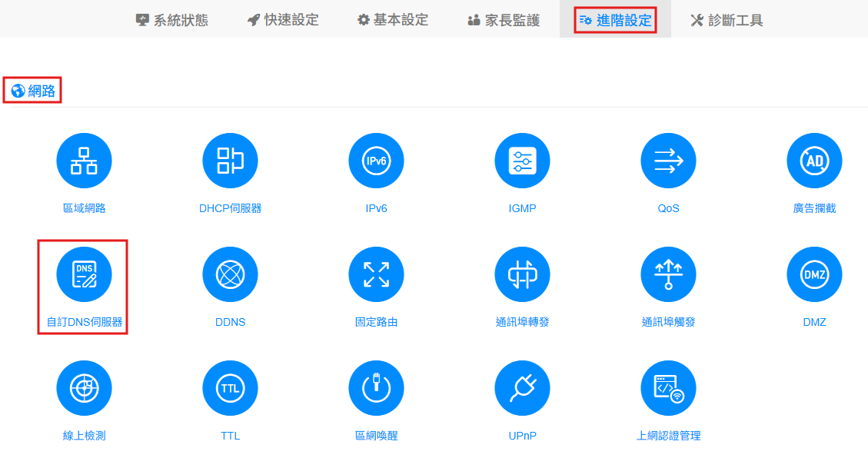Screen dimensions: 868x468
Task: Open the IGMP settings icon
Action: 522,161
